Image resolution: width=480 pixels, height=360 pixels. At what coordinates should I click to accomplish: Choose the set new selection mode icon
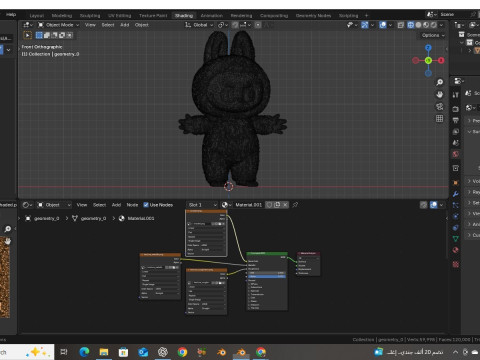pos(39,35)
